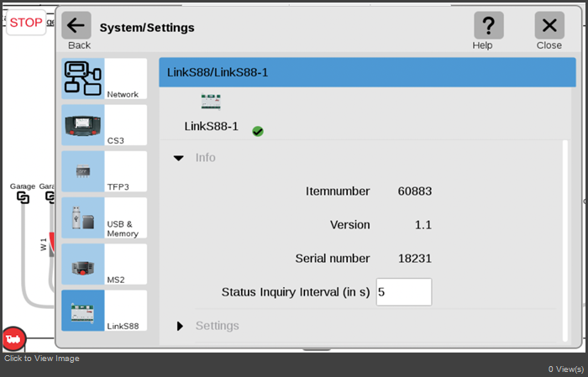
Task: Click the LinkS88-1 device name label
Action: [211, 126]
